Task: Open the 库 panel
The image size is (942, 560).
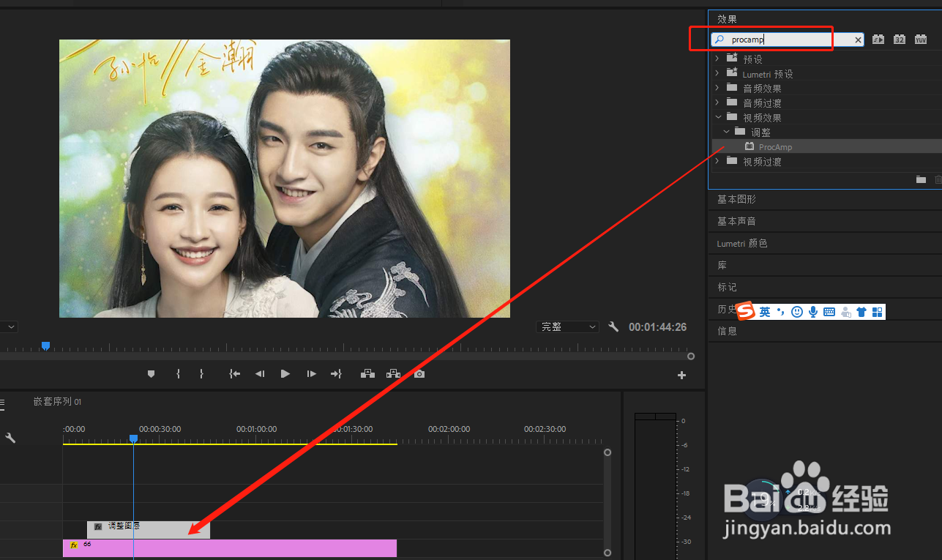Action: pos(722,265)
